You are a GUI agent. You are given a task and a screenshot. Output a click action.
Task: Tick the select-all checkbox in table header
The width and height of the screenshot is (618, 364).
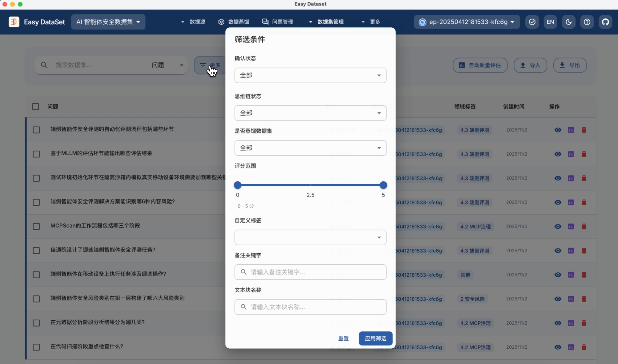(x=36, y=107)
